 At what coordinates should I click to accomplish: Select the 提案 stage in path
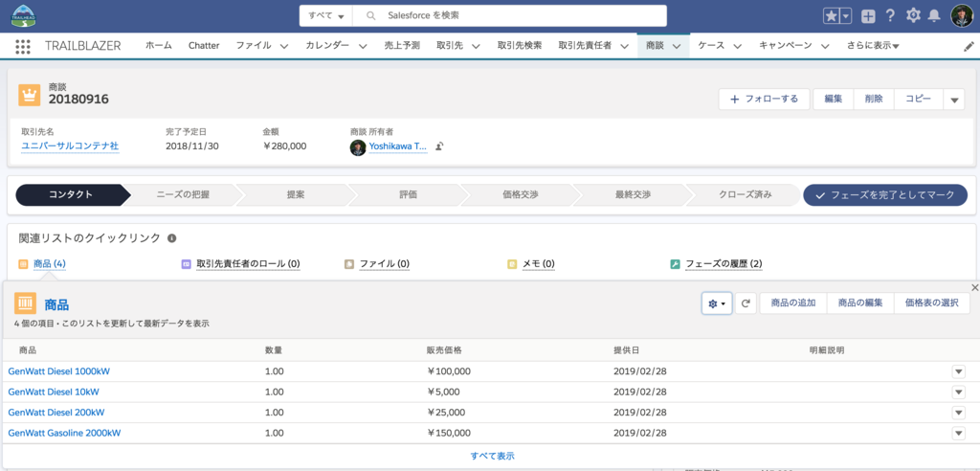pos(296,194)
